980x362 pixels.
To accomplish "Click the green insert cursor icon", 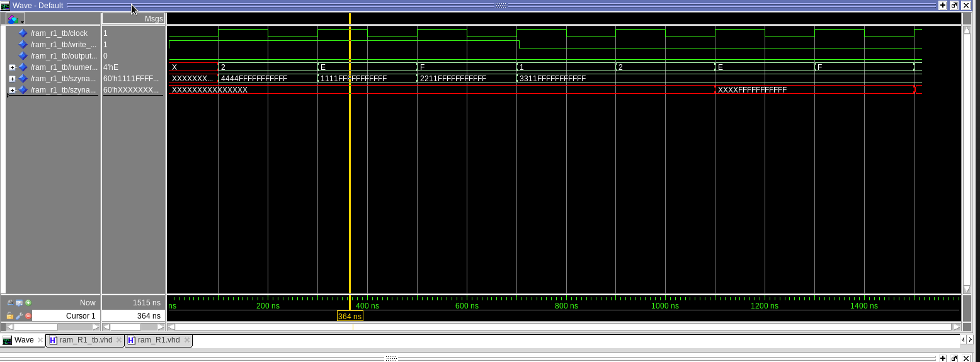I will [x=28, y=302].
